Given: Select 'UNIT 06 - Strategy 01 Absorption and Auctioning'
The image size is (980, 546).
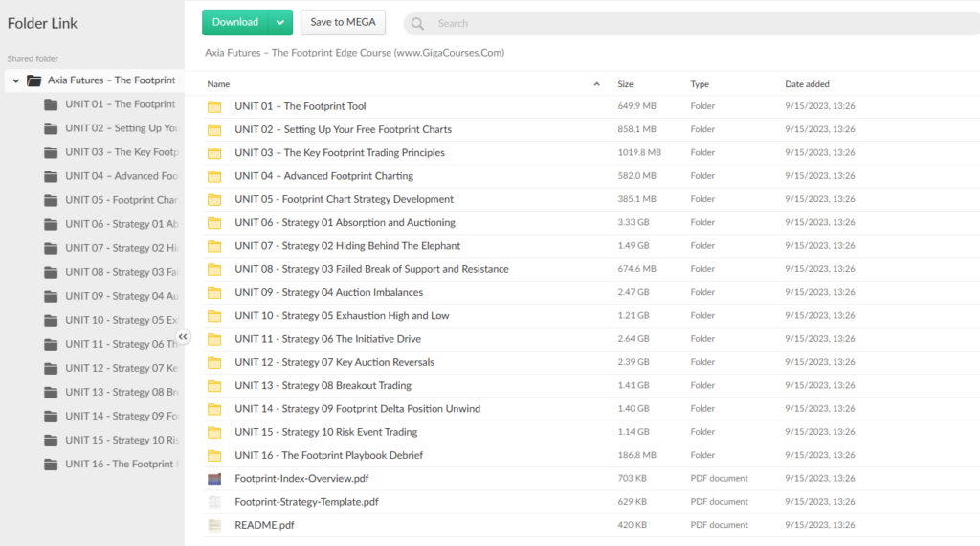Looking at the screenshot, I should 345,222.
